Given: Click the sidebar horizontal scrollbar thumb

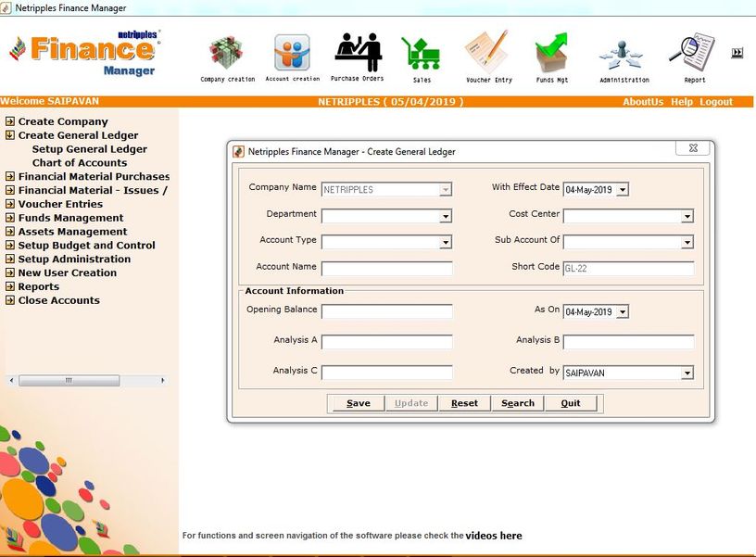Looking at the screenshot, I should pos(69,381).
